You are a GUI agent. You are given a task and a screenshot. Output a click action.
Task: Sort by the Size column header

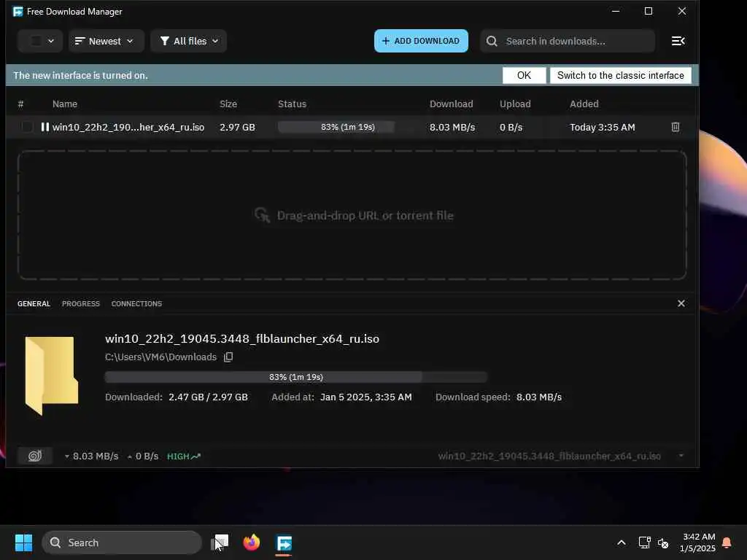pyautogui.click(x=228, y=104)
